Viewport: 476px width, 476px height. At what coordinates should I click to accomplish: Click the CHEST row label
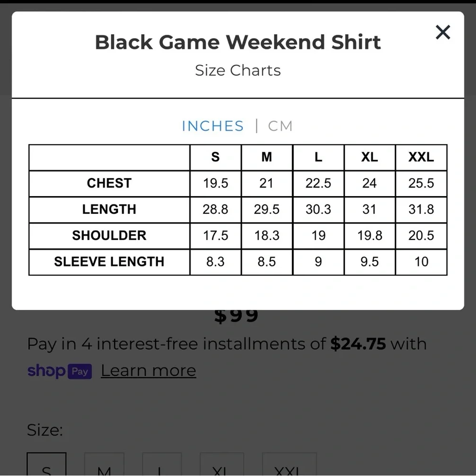pyautogui.click(x=109, y=183)
